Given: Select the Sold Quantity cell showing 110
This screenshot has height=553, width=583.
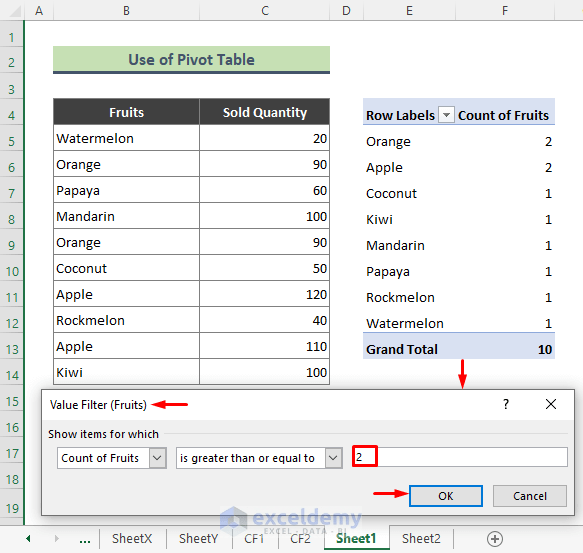Looking at the screenshot, I should point(265,346).
